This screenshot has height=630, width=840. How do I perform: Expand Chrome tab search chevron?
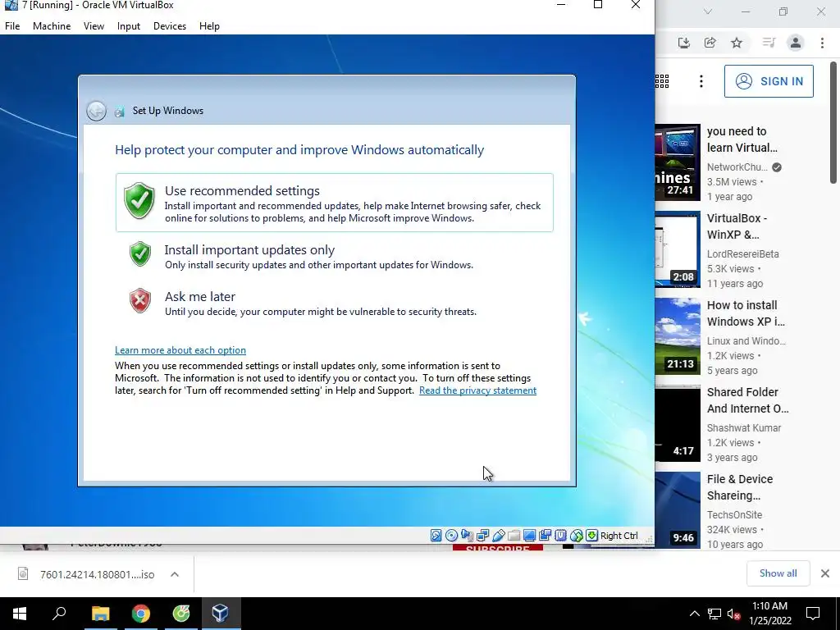pyautogui.click(x=708, y=11)
